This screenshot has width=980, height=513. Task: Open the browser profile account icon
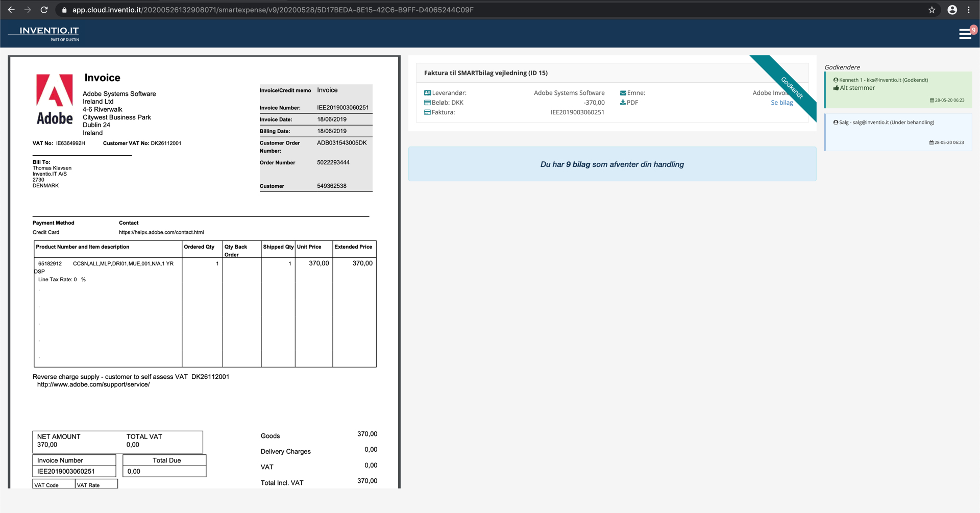952,10
